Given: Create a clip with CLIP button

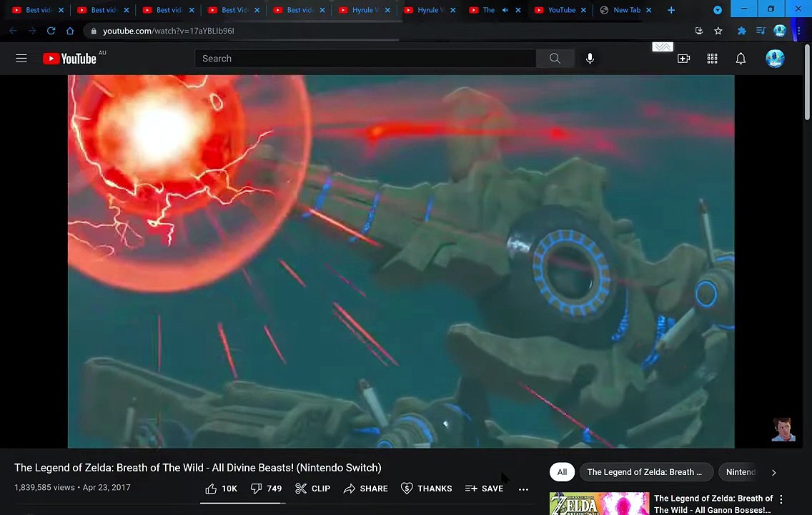Looking at the screenshot, I should click(313, 489).
